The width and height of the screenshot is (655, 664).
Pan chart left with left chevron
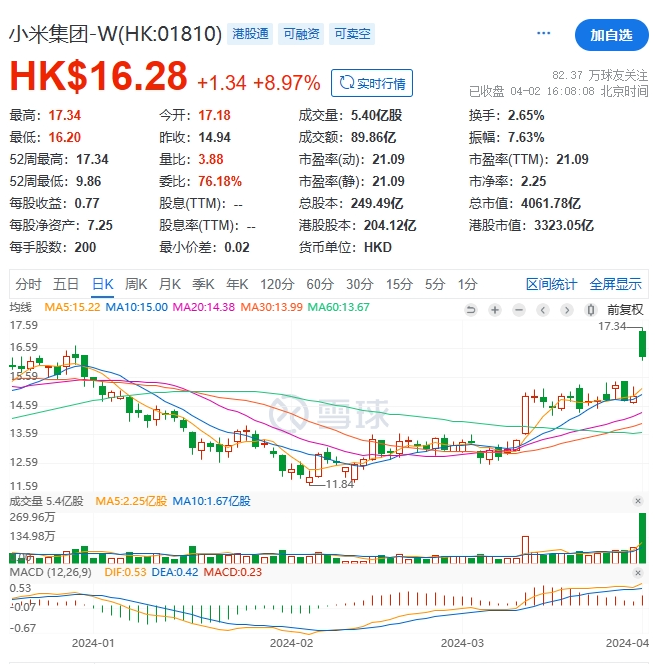pos(543,310)
